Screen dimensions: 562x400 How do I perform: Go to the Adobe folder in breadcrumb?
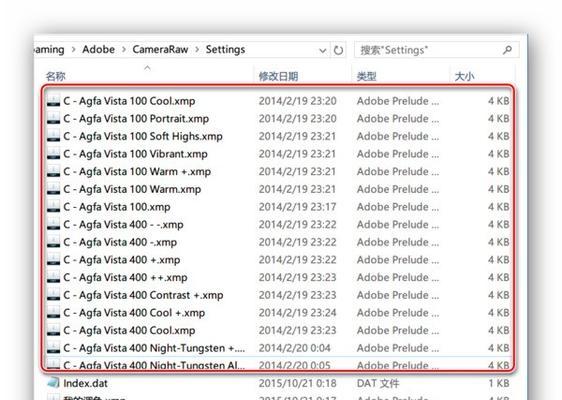click(x=99, y=49)
